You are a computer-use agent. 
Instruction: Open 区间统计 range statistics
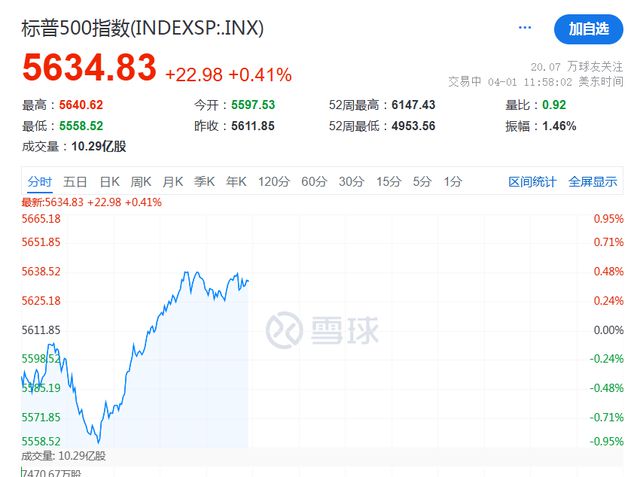click(x=532, y=182)
